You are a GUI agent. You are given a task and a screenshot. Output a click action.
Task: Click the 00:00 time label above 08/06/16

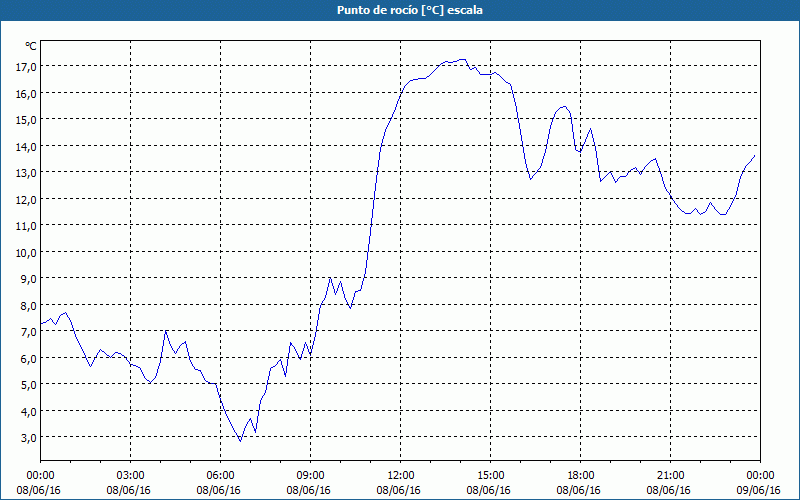(x=40, y=476)
